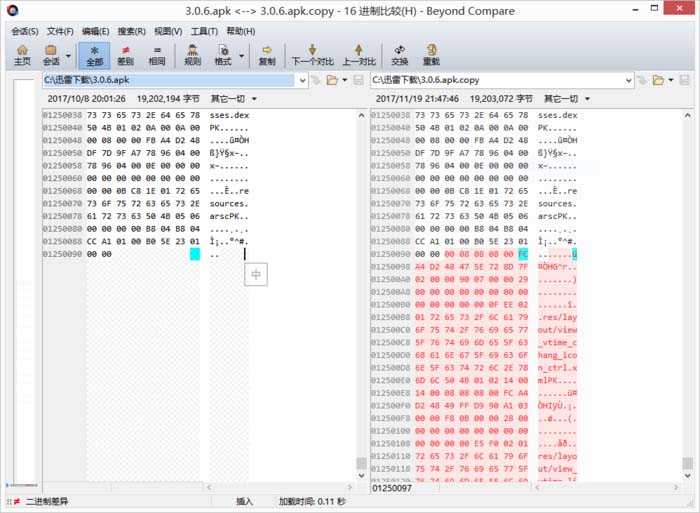Open the 帮助(H) menu
This screenshot has height=513, width=700.
241,31
